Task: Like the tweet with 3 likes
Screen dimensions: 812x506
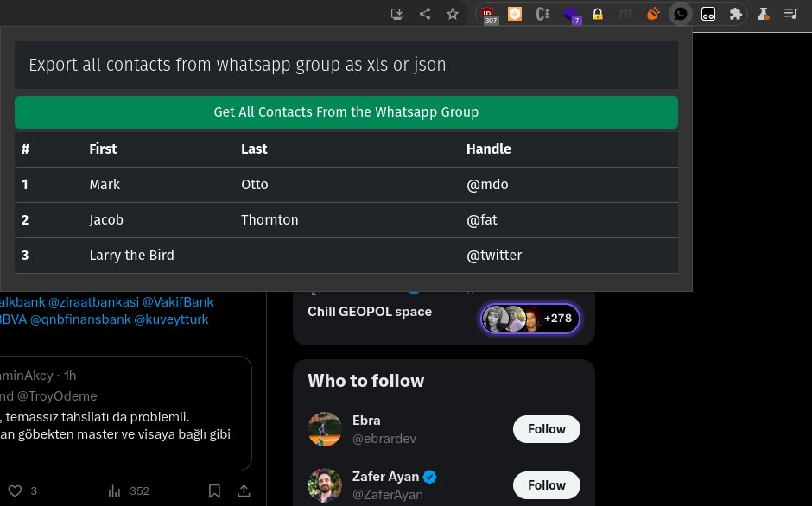Action: [x=15, y=490]
